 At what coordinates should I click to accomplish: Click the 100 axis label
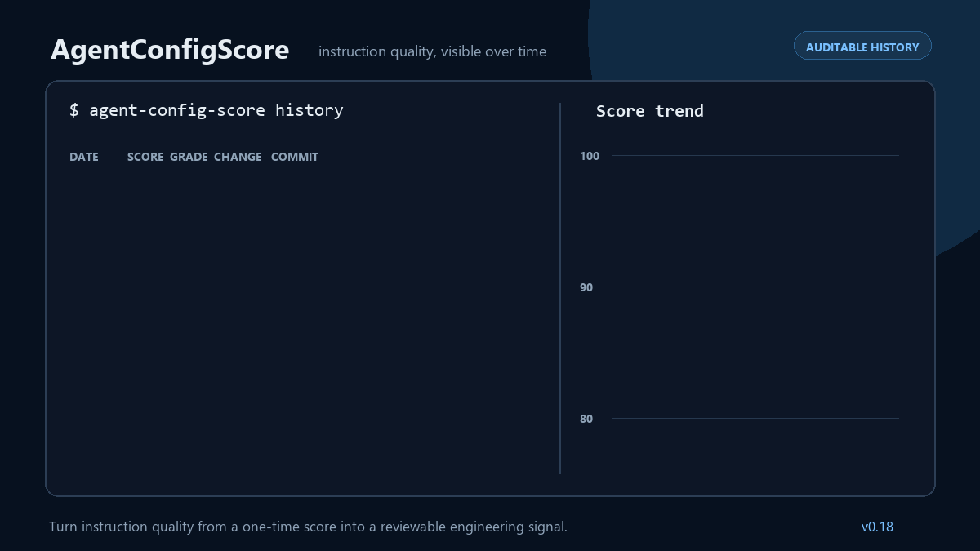(x=590, y=156)
